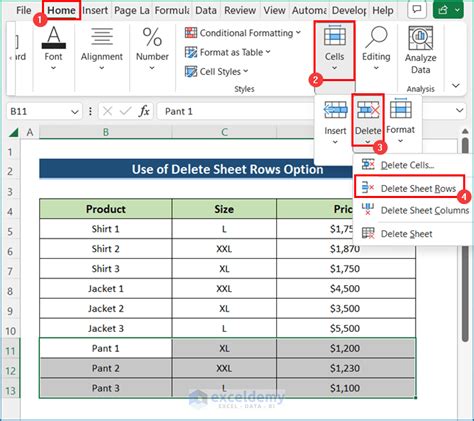Screen dimensions: 474x421
Task: Click the vertical scrollbar up arrow
Action: [465, 132]
